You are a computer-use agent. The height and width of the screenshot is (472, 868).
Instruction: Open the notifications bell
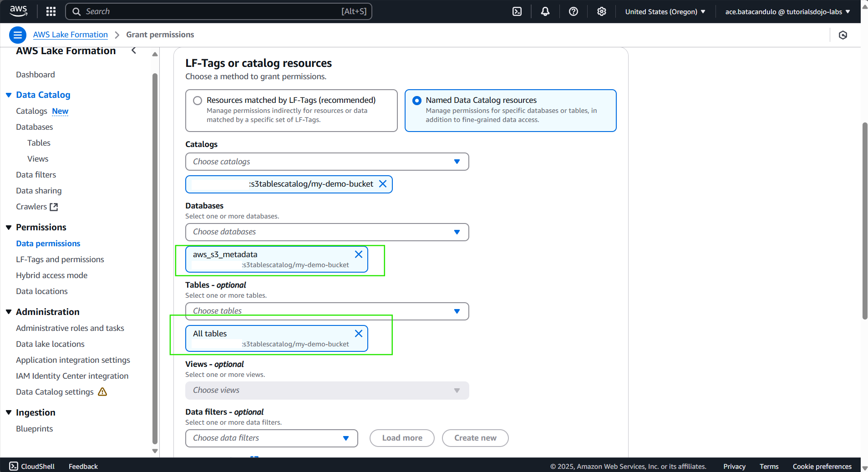point(545,11)
